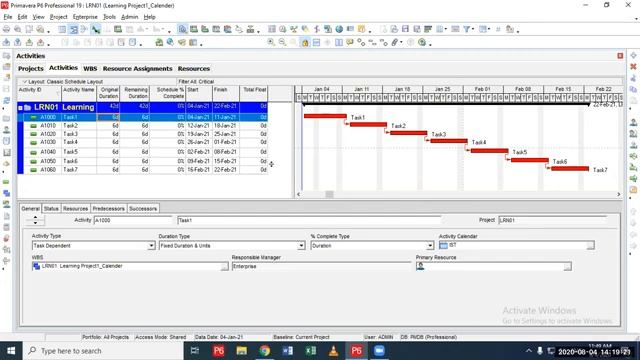Open the View menu
This screenshot has width=640, height=360.
coord(38,17)
